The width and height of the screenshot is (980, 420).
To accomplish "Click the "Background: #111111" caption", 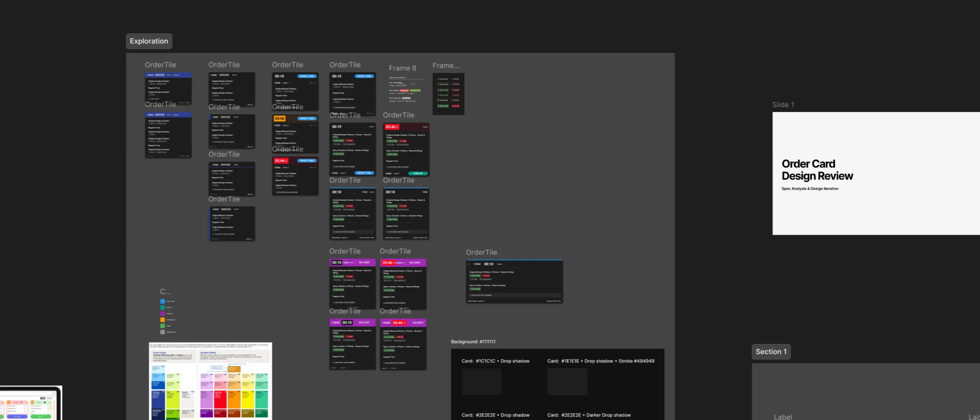I will pos(473,342).
